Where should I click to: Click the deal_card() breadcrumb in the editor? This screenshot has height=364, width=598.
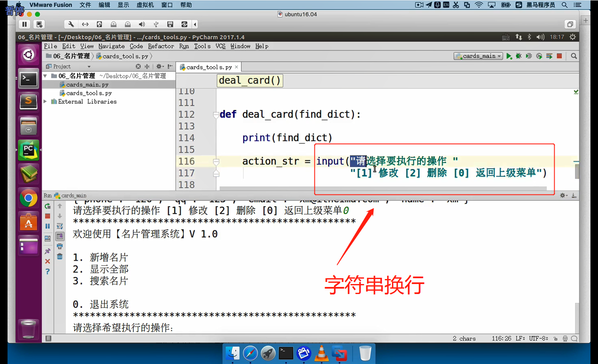tap(250, 80)
